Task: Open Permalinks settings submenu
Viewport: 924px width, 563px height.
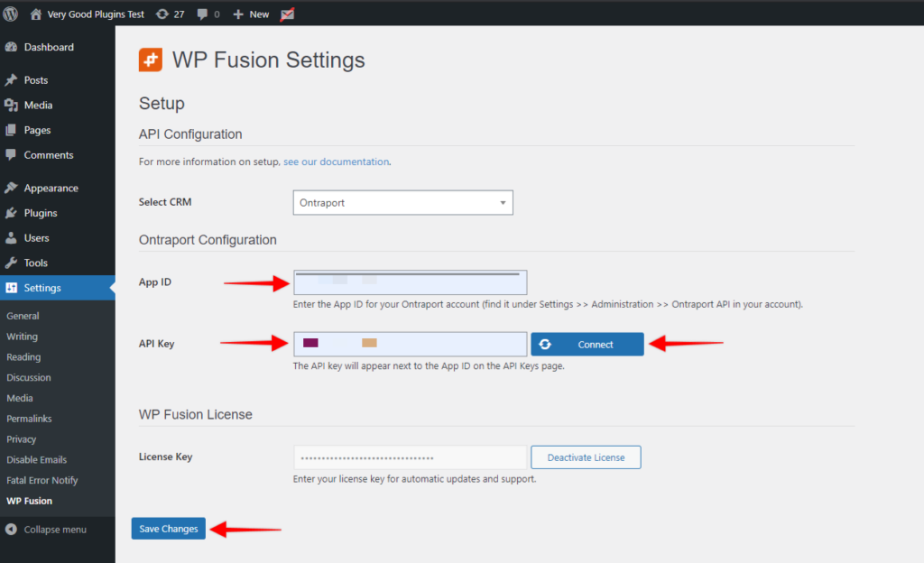Action: pyautogui.click(x=30, y=419)
